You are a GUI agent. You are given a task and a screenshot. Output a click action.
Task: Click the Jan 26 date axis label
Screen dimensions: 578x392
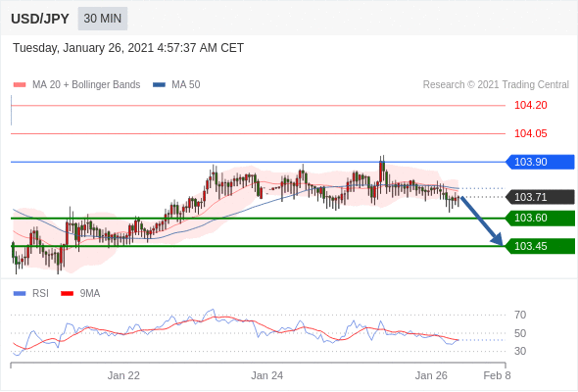pos(431,375)
